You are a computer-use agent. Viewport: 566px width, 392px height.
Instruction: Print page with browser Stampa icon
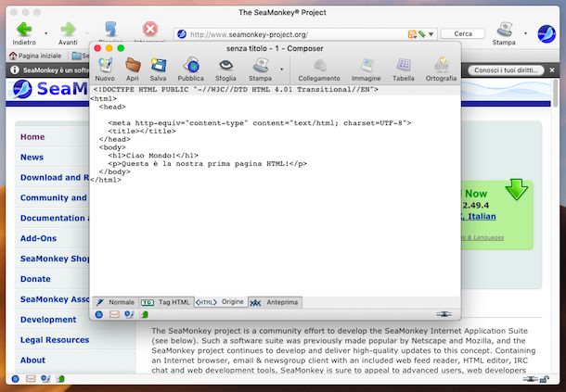point(504,30)
